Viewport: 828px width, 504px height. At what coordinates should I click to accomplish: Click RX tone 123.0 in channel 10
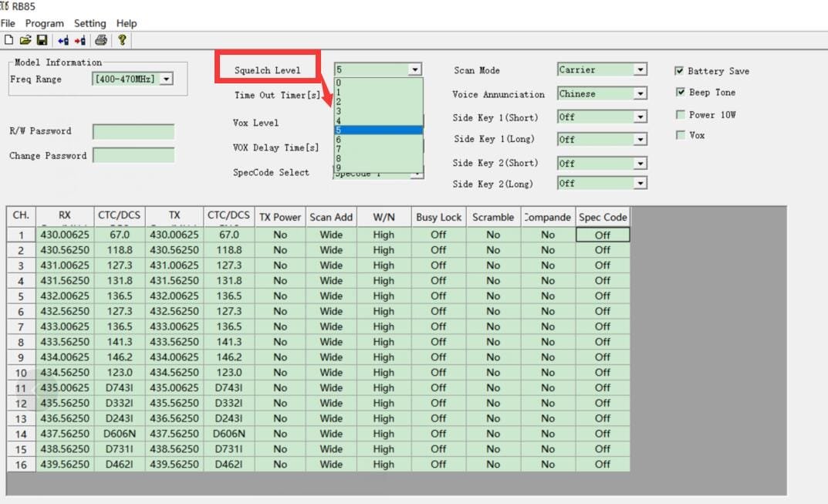120,373
